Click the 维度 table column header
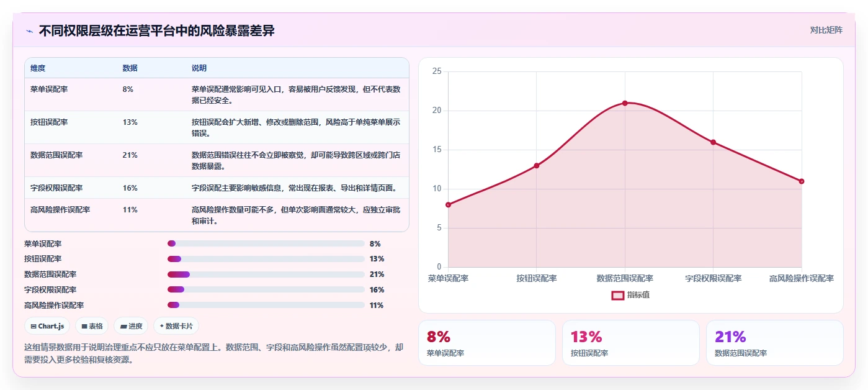This screenshot has width=868, height=390. 38,68
